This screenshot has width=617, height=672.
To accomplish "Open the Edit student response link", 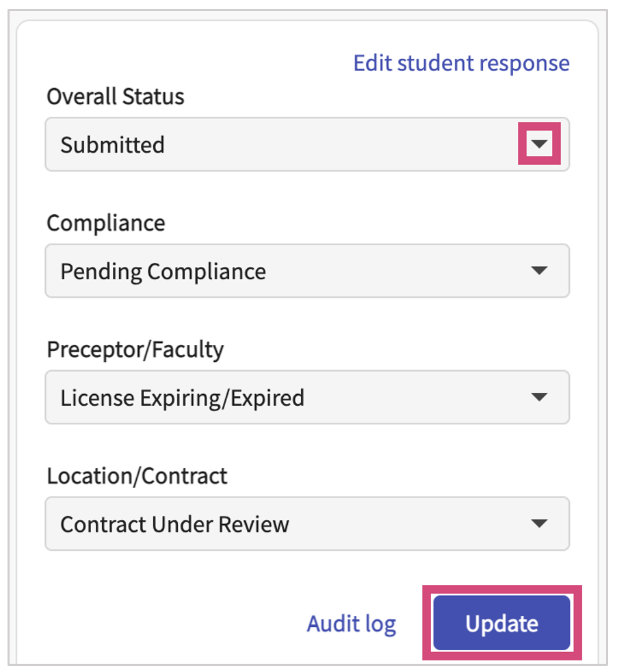I will [461, 63].
